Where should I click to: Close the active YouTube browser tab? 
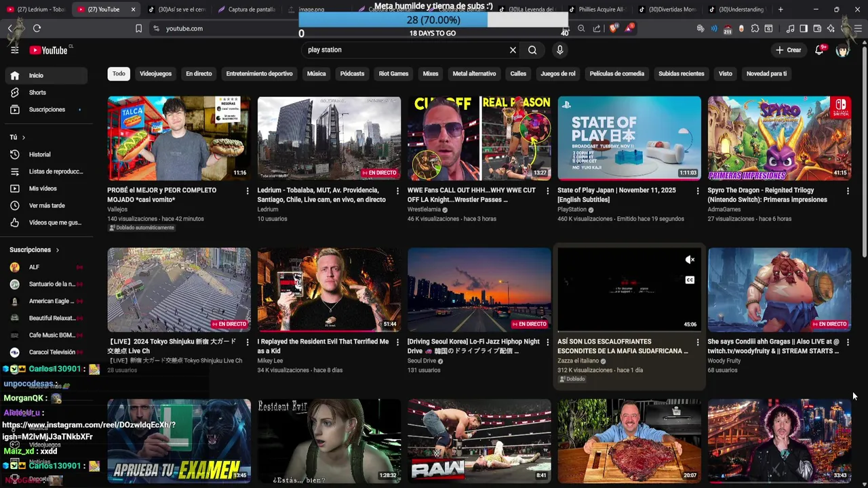(133, 9)
